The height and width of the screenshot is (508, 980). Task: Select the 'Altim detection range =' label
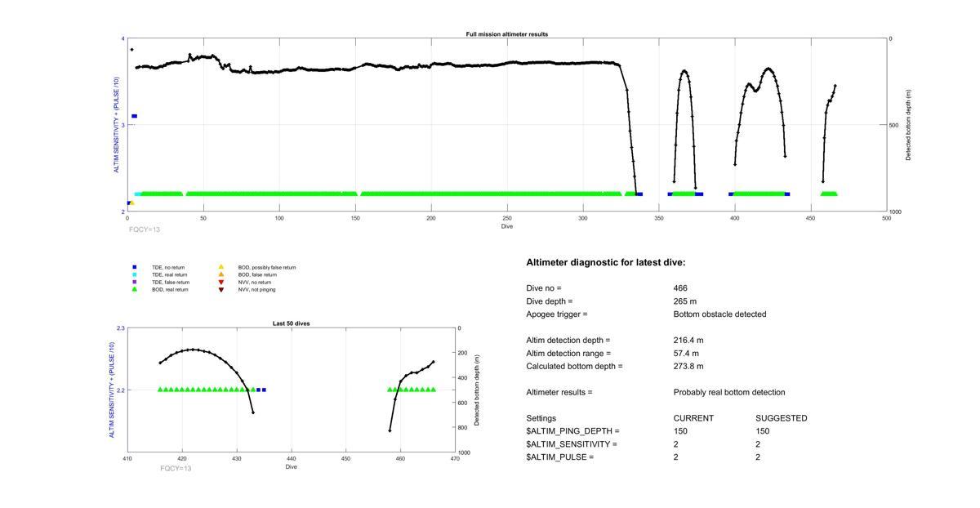click(568, 354)
